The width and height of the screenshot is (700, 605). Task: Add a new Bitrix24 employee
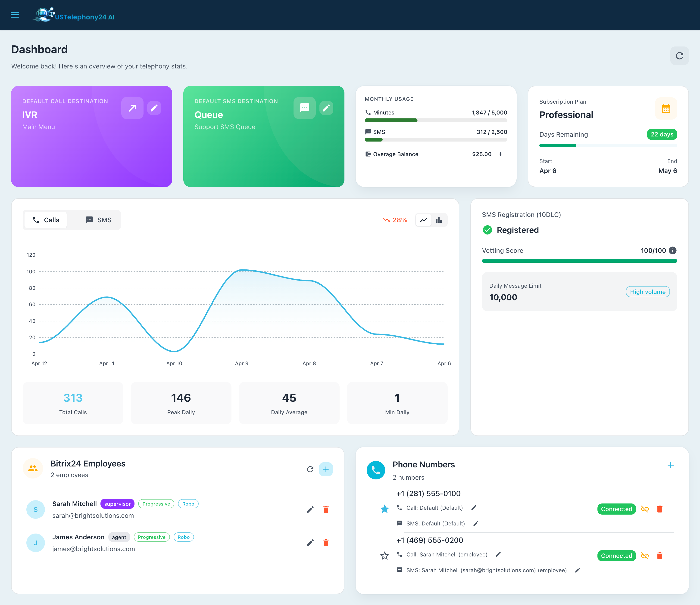(x=326, y=469)
